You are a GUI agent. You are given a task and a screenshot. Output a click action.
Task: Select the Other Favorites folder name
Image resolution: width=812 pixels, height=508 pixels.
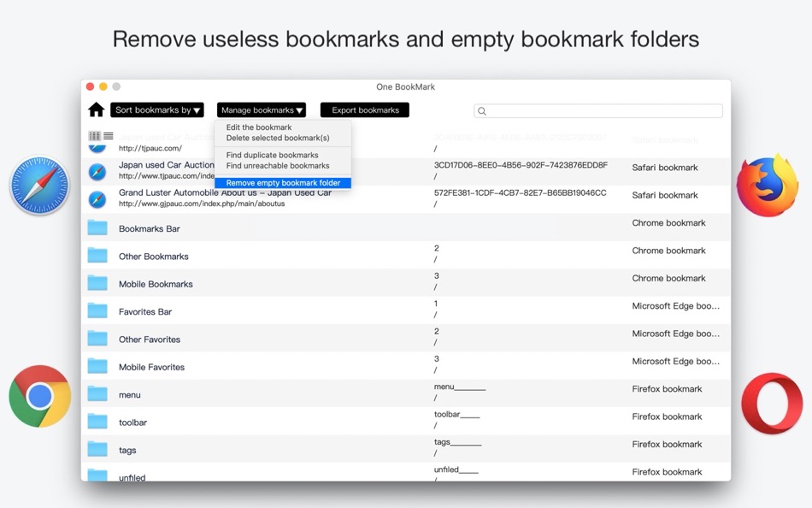point(149,340)
